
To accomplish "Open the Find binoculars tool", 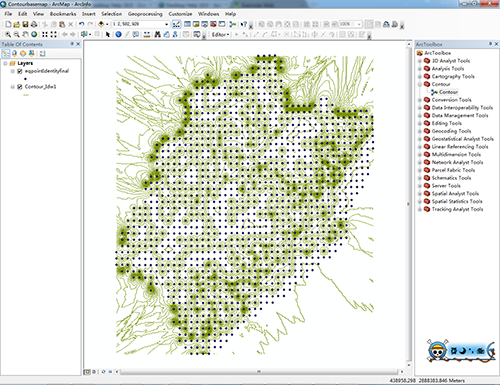I will click(x=157, y=34).
